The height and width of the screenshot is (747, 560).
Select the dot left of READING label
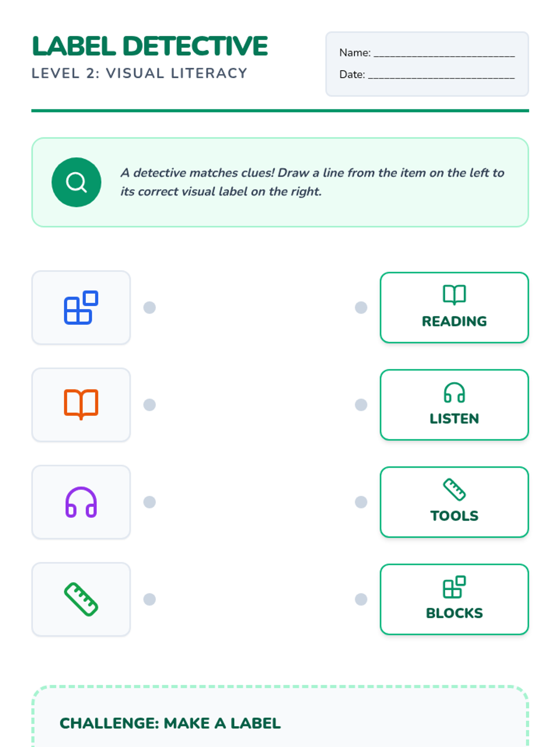pyautogui.click(x=361, y=308)
